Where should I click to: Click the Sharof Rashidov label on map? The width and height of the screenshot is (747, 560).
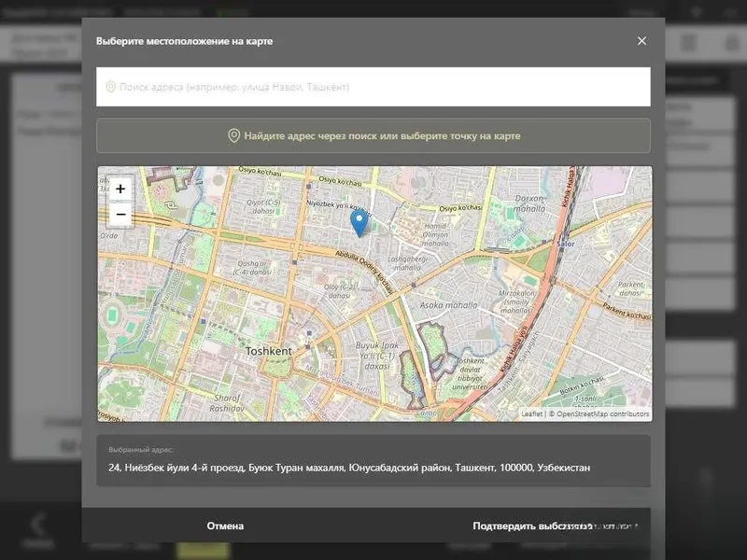click(x=227, y=403)
